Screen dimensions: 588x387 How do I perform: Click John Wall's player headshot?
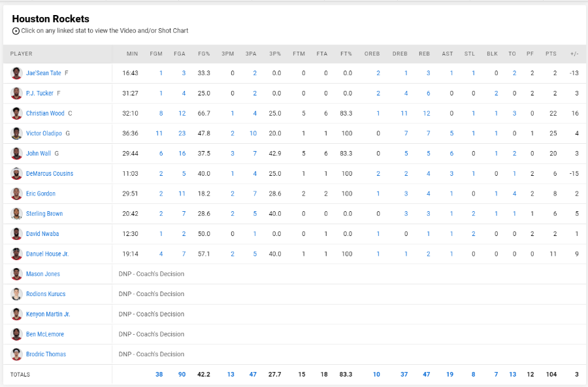click(x=16, y=154)
